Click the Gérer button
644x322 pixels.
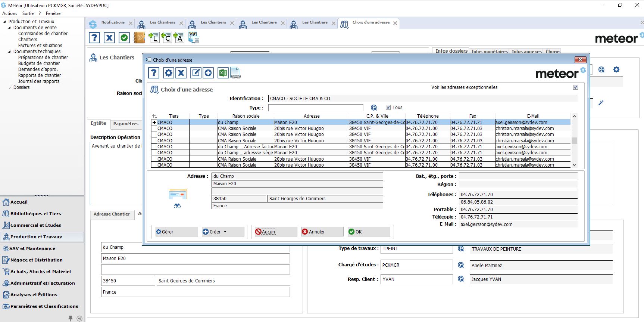[176, 232]
